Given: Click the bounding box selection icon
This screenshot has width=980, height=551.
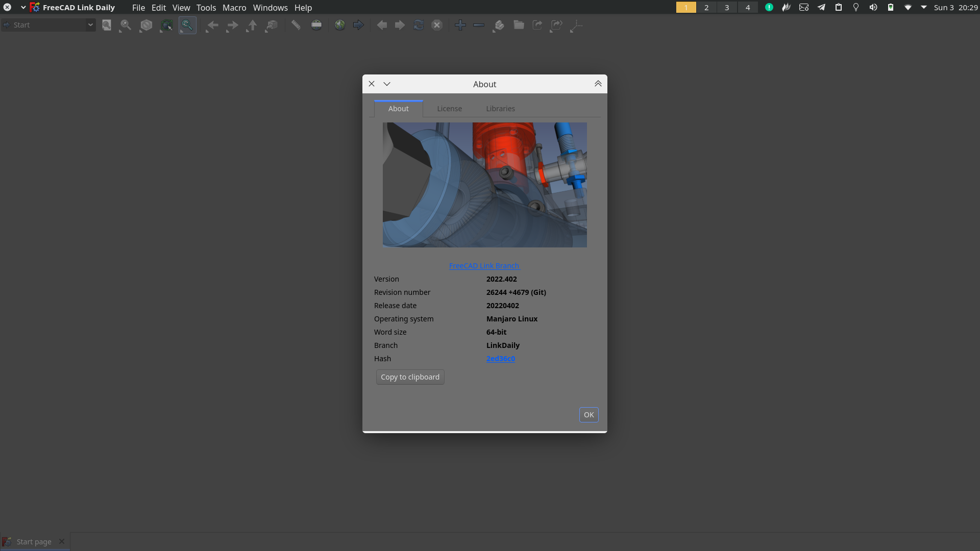Looking at the screenshot, I should point(166,25).
